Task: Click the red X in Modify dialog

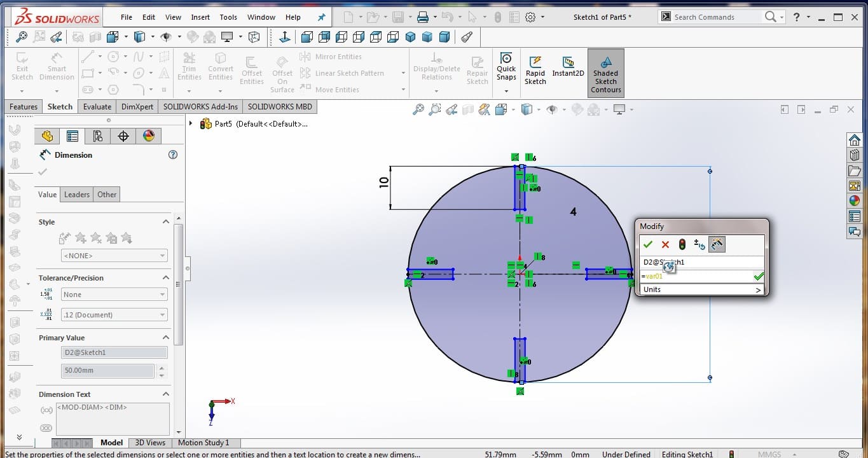Action: pyautogui.click(x=665, y=244)
